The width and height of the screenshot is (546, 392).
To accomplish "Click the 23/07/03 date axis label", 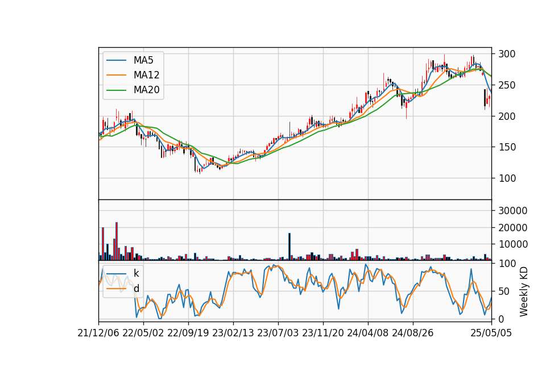I will click(278, 333).
